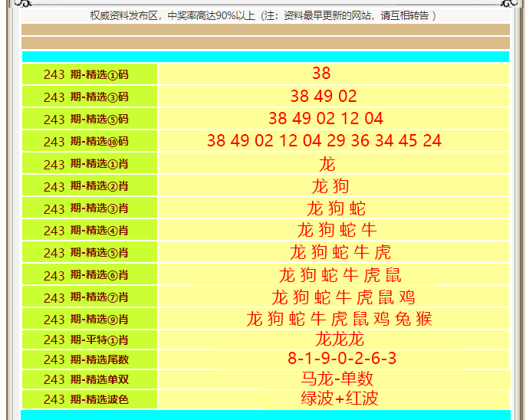Select the label 243 期-精选单双
Screen dimensions: 526x420
[x=86, y=379]
